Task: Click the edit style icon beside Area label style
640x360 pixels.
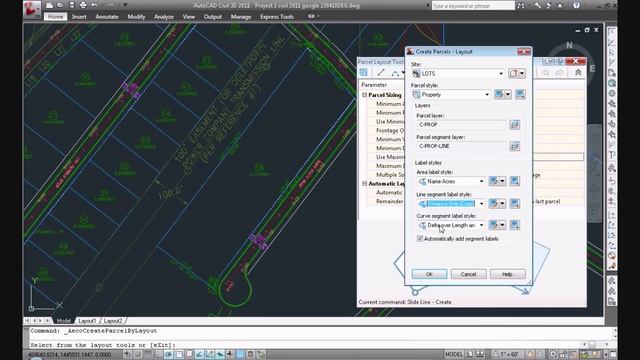Action: (493, 181)
